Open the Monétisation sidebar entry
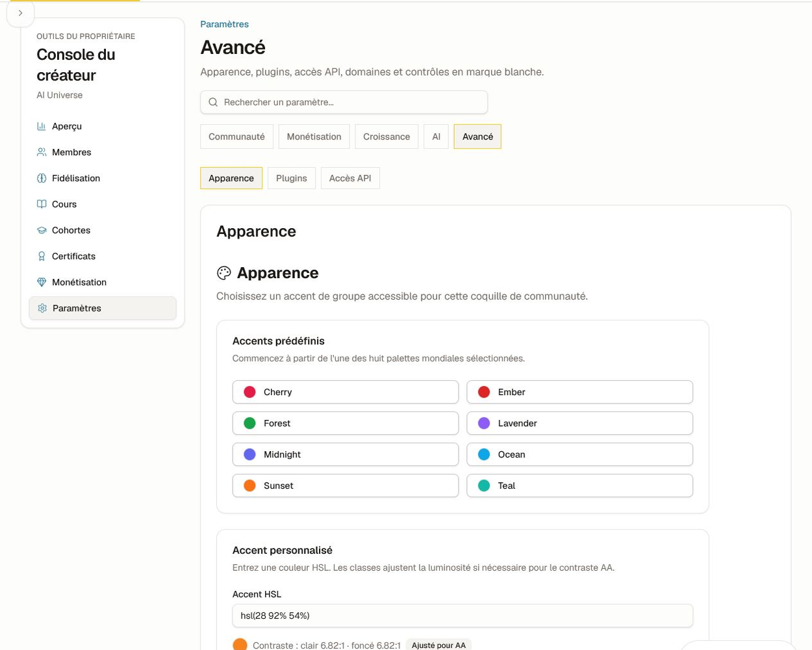Viewport: 812px width, 650px height. [103, 282]
